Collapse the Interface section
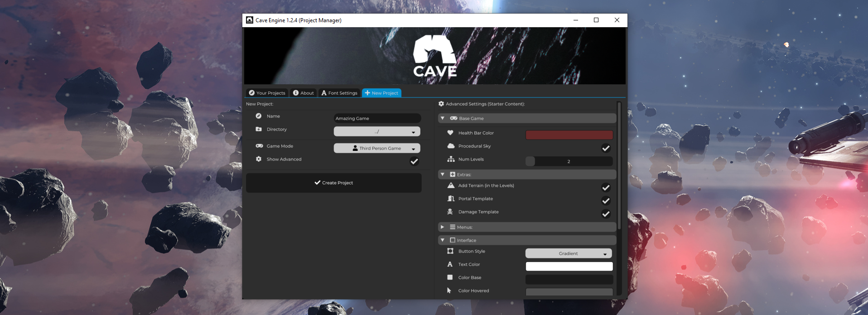The height and width of the screenshot is (315, 868). tap(527, 240)
